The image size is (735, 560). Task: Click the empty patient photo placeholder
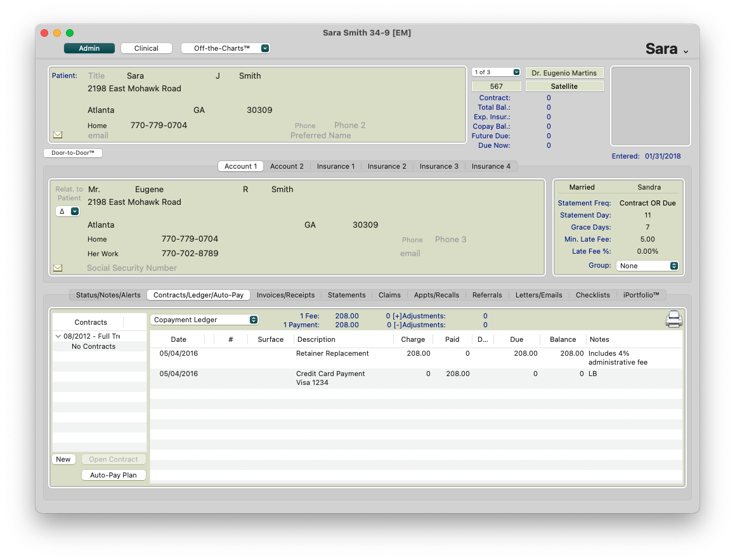coord(650,106)
